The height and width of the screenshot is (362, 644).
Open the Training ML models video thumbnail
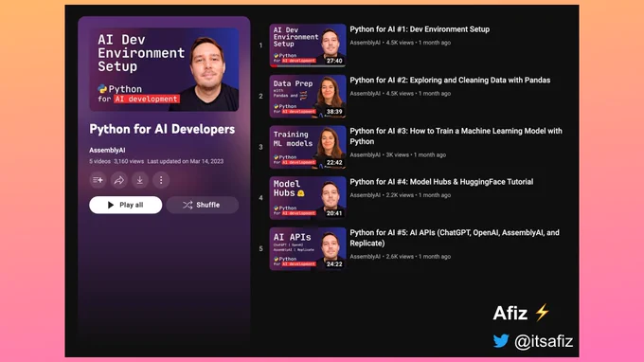tap(308, 147)
